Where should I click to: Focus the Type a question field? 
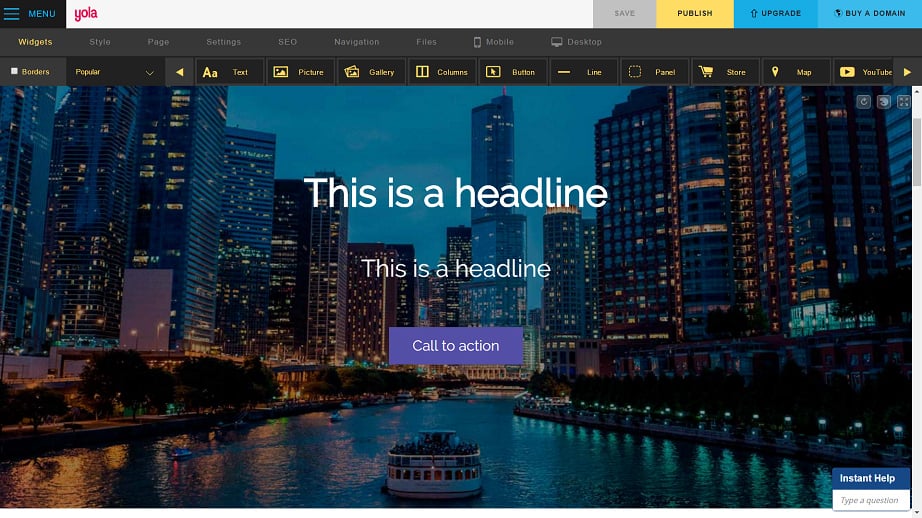871,500
